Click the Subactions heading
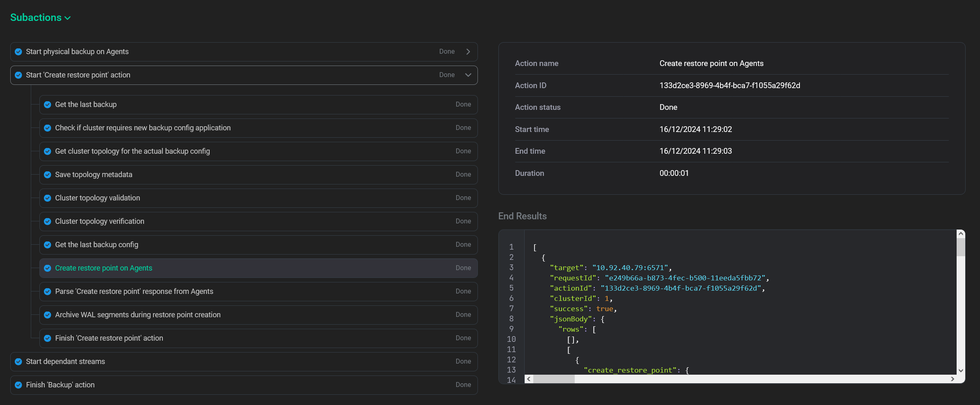Viewport: 980px width, 405px height. (36, 18)
